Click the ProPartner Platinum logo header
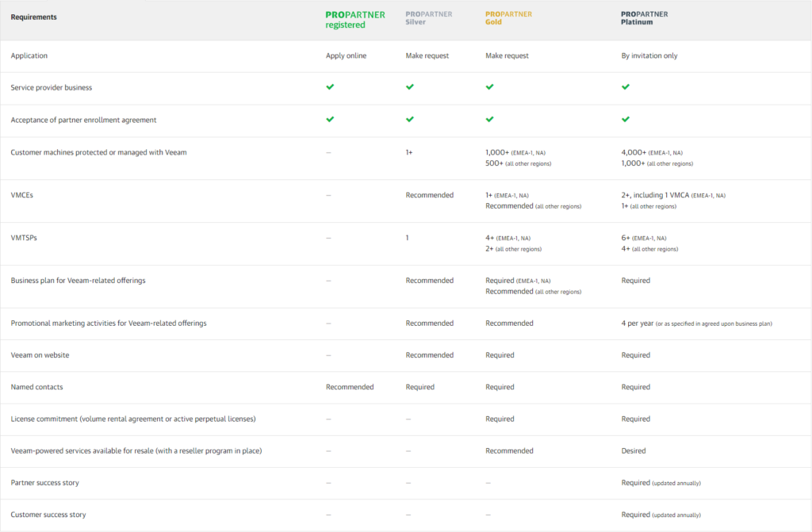This screenshot has height=532, width=812. (644, 17)
